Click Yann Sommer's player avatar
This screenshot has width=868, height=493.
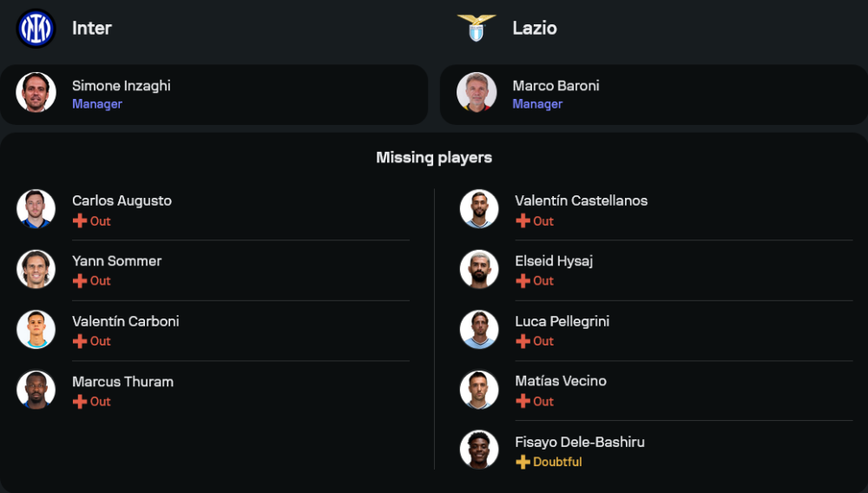pyautogui.click(x=36, y=269)
